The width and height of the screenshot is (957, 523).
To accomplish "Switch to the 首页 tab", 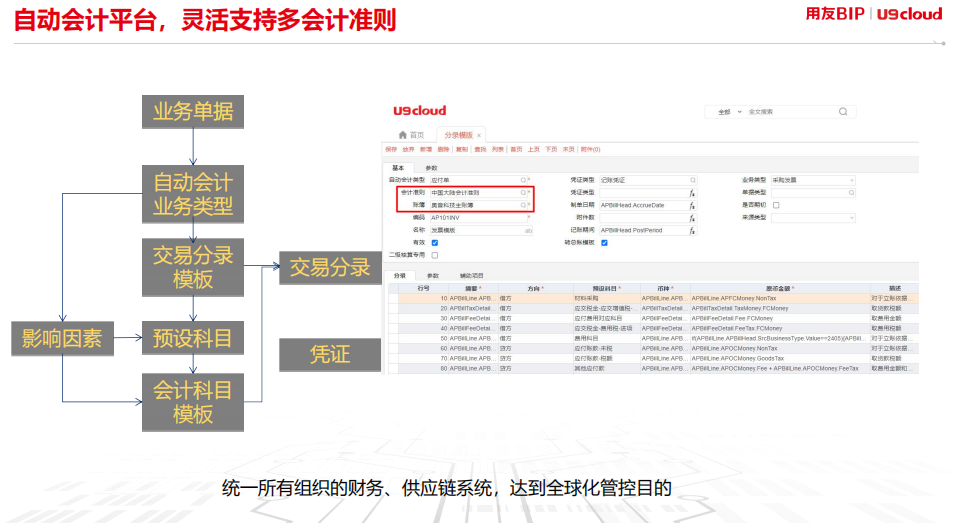I will (x=412, y=135).
